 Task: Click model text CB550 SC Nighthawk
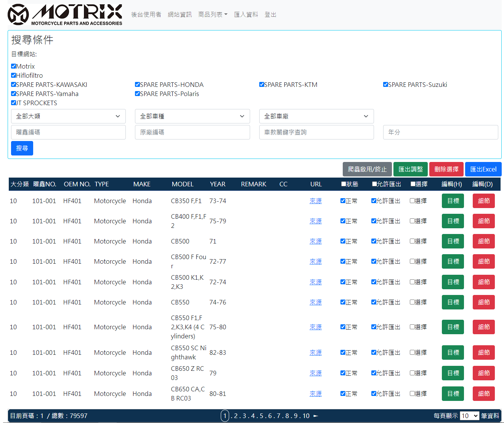pos(189,352)
